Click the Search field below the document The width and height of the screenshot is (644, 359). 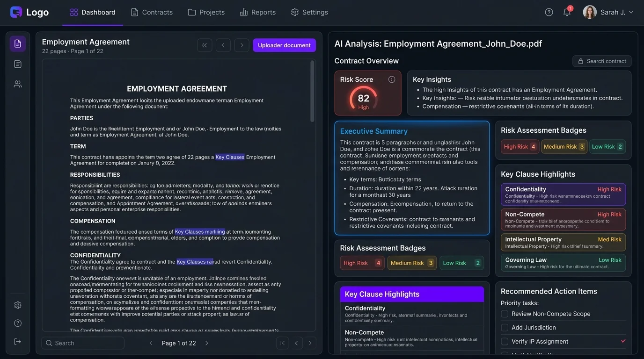[x=83, y=343]
